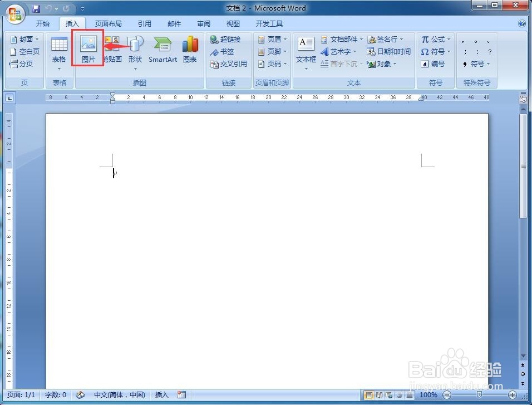
Task: Click the previous page double-arrow button
Action: tap(523, 365)
